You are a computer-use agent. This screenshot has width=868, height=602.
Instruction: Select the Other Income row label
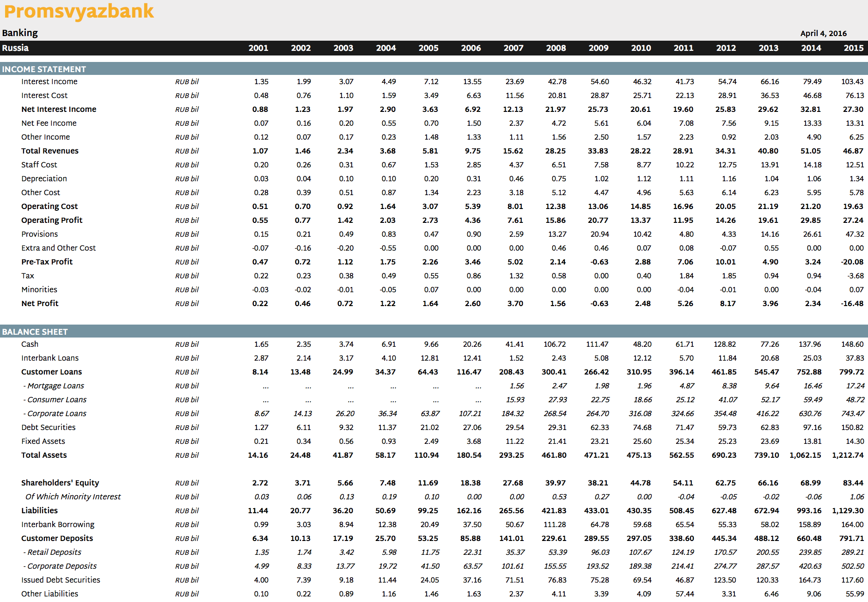tap(46, 137)
